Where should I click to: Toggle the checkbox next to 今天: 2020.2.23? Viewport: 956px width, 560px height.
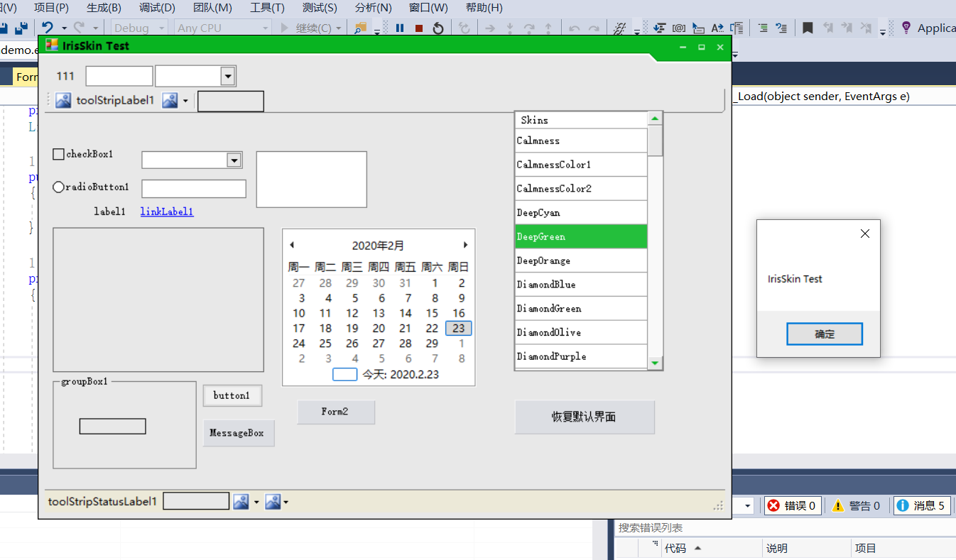(344, 374)
